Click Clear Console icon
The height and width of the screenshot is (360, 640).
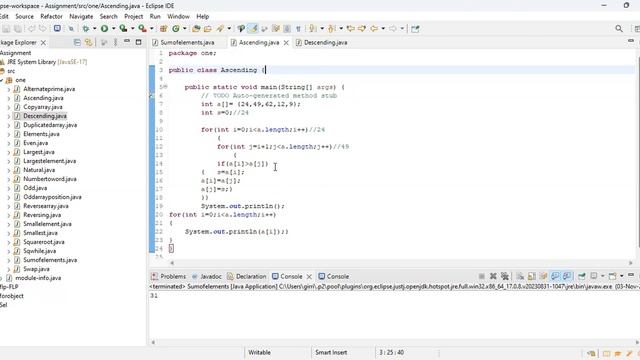click(520, 276)
